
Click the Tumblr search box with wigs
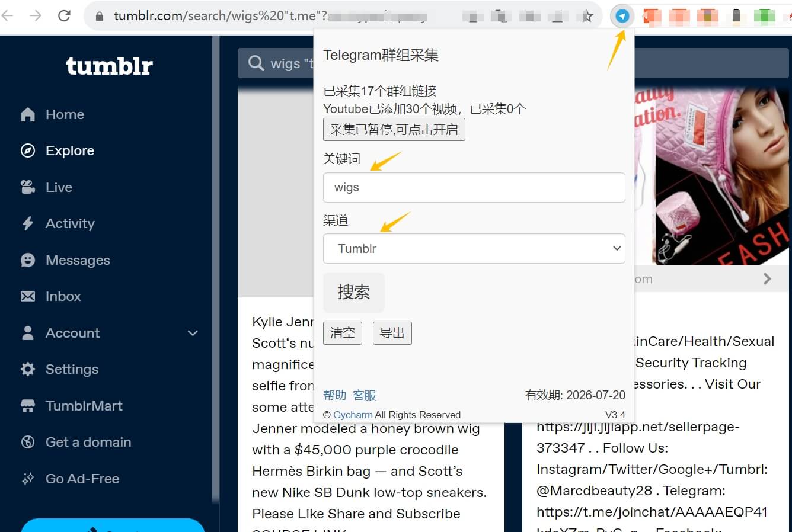(x=276, y=63)
